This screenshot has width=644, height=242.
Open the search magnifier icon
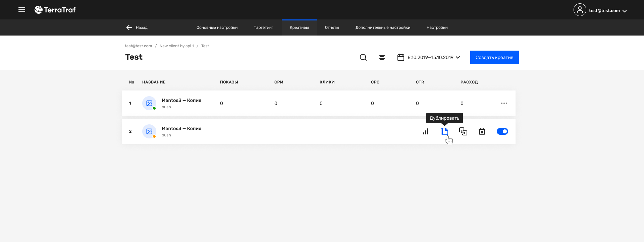(x=363, y=57)
